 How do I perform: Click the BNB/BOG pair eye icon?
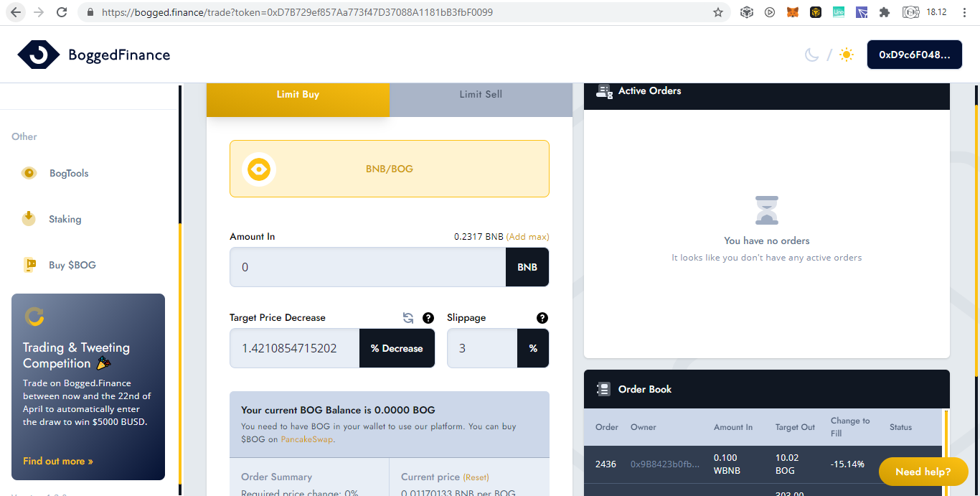pos(259,169)
